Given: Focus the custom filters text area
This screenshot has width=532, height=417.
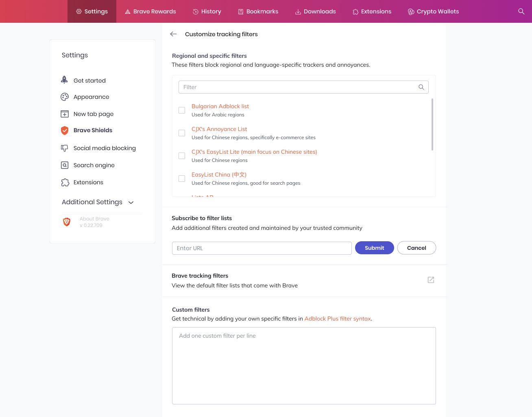Looking at the screenshot, I should click(x=304, y=366).
